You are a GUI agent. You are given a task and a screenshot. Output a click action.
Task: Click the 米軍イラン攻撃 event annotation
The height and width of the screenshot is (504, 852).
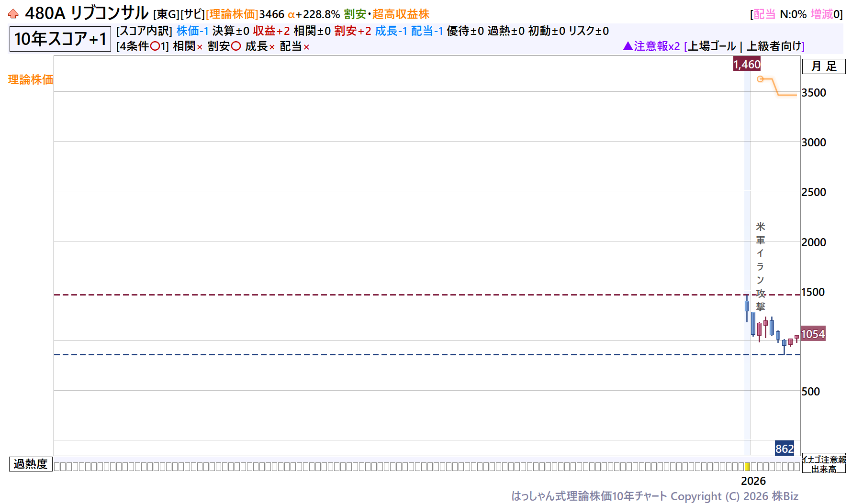coord(760,266)
